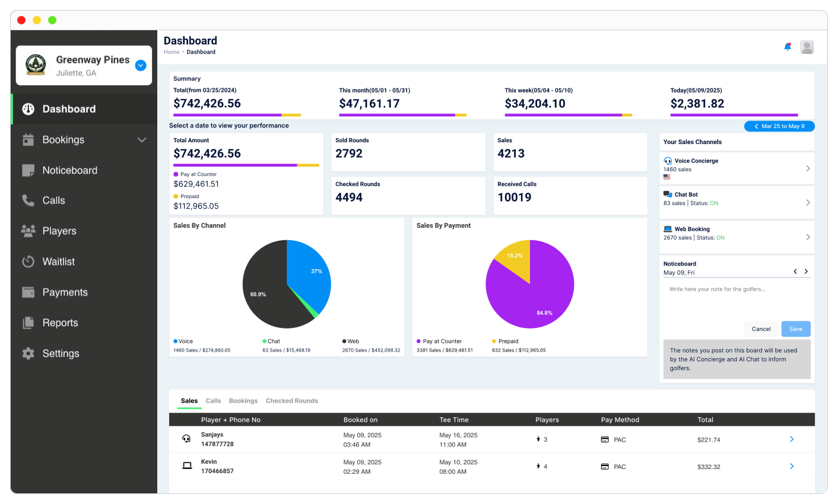
Task: Switch to the Checked Rounds tab
Action: tap(291, 401)
